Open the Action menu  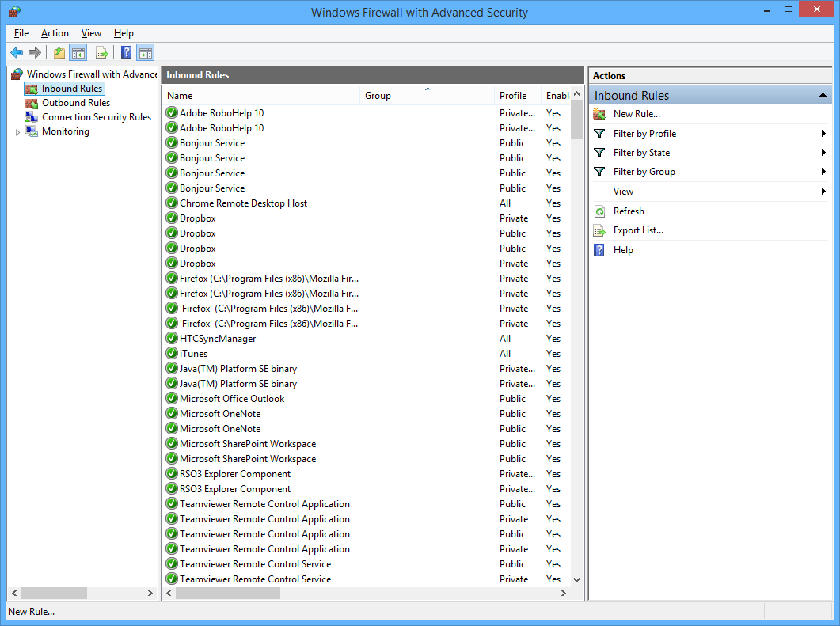[55, 33]
